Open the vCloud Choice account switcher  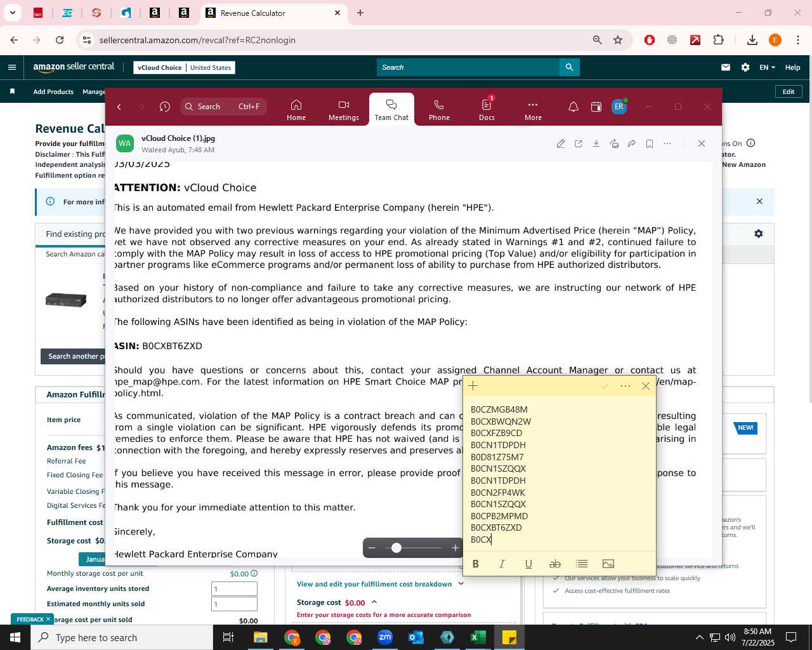[184, 67]
